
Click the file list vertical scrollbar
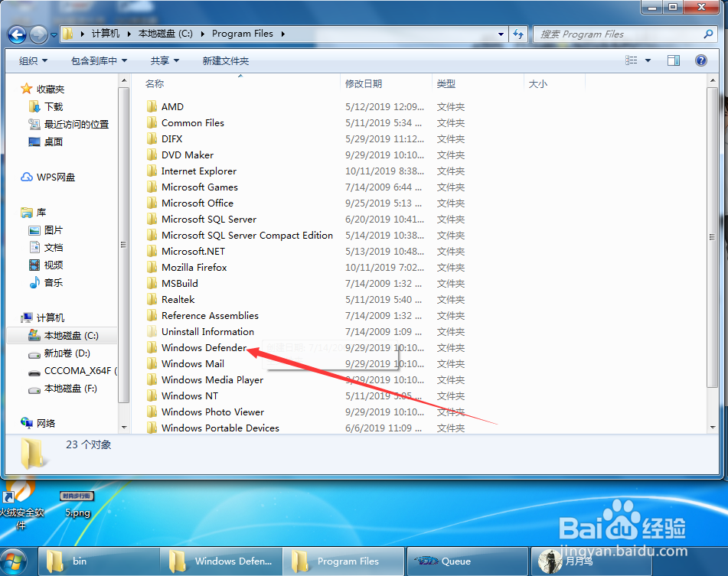[x=713, y=236]
